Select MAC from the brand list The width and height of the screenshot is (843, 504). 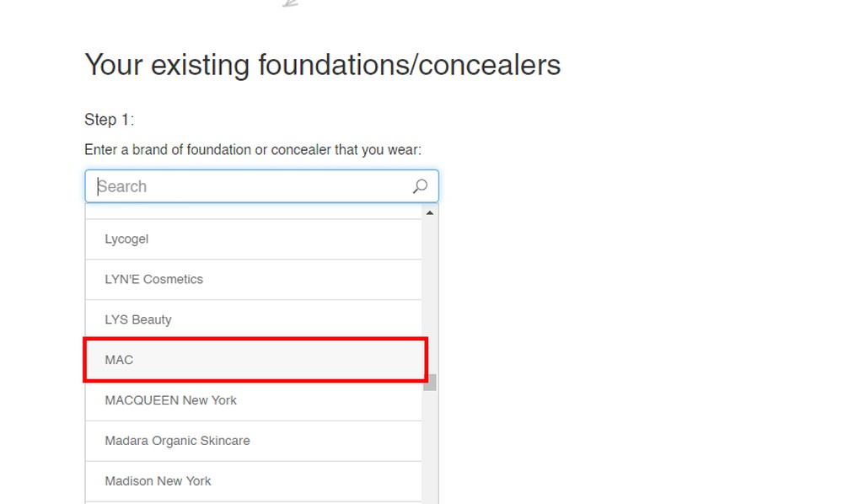tap(254, 360)
